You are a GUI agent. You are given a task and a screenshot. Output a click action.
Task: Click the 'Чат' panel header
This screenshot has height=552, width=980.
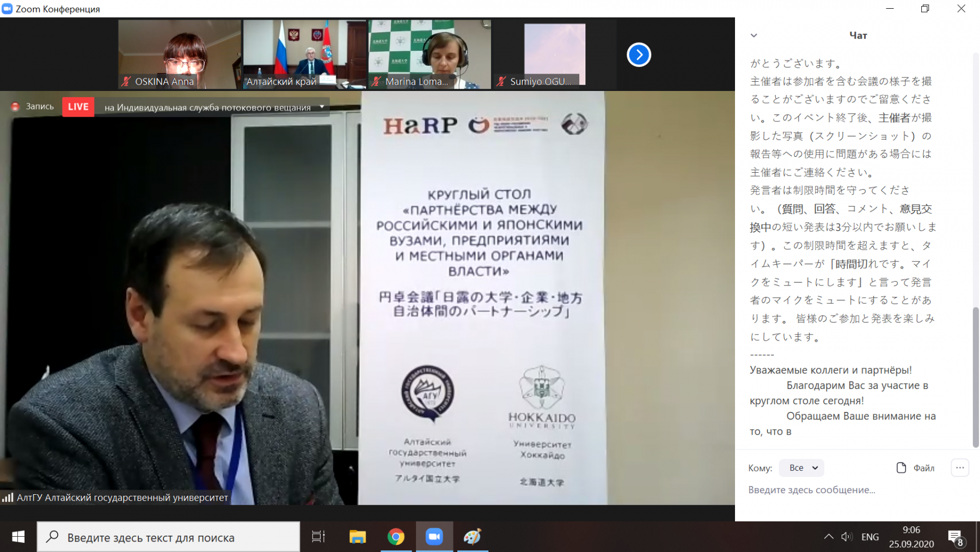coord(858,35)
